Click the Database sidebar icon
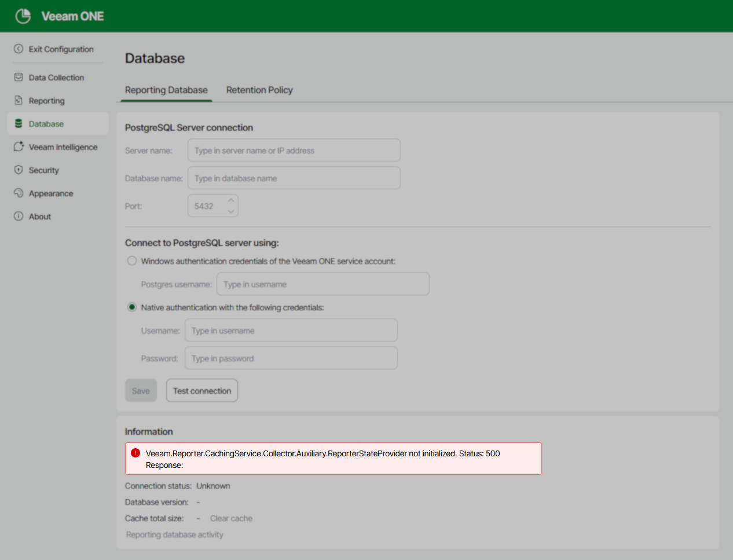The image size is (733, 560). click(19, 123)
